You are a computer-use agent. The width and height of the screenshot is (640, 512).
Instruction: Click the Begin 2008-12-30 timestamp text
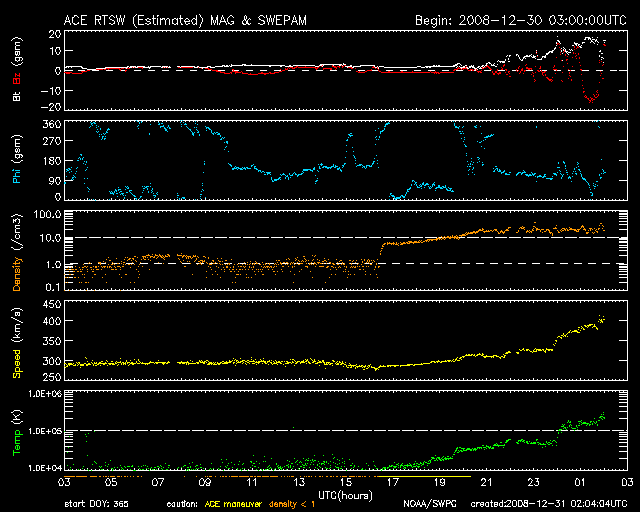[520, 20]
